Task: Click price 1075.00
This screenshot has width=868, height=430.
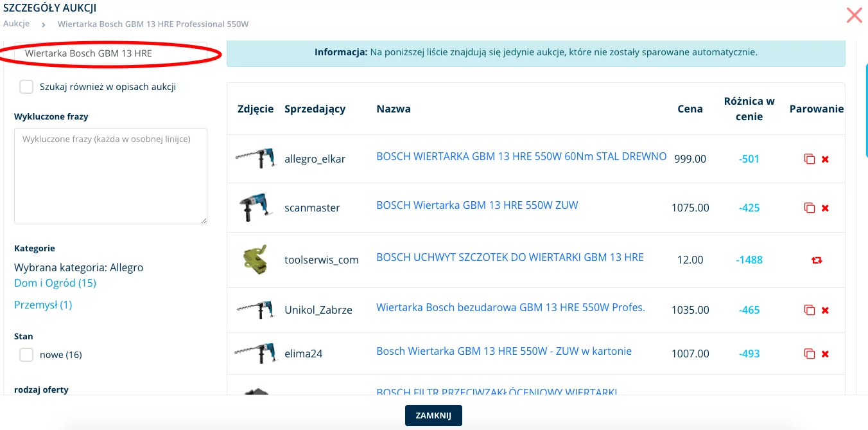Action: click(690, 208)
